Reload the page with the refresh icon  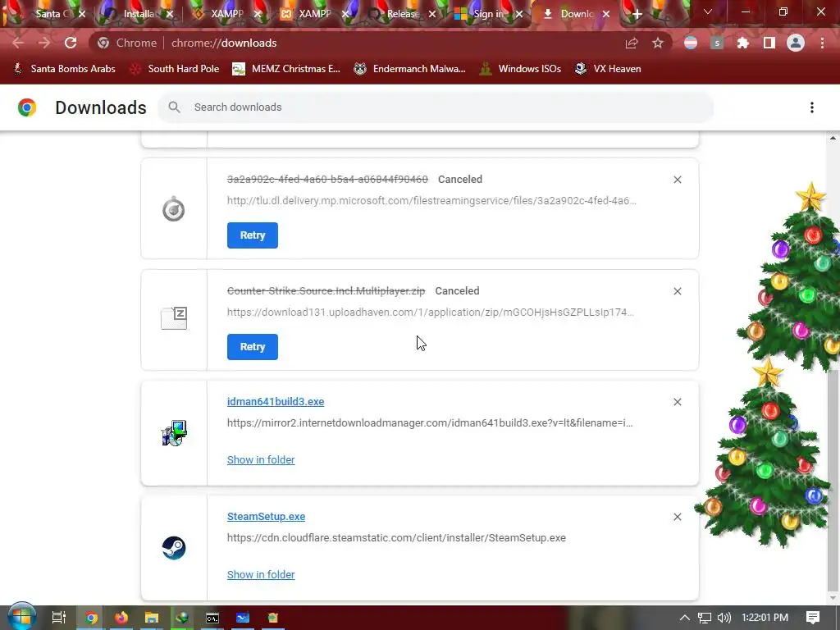pyautogui.click(x=71, y=43)
